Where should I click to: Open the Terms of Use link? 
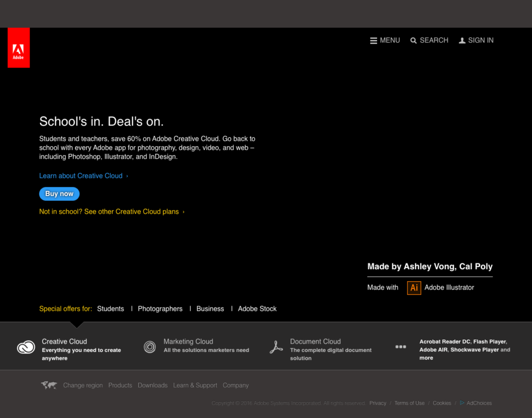(x=409, y=403)
